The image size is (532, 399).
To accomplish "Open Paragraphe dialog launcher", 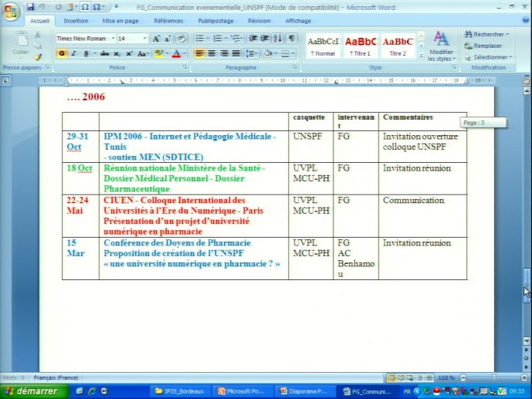I will [x=295, y=67].
